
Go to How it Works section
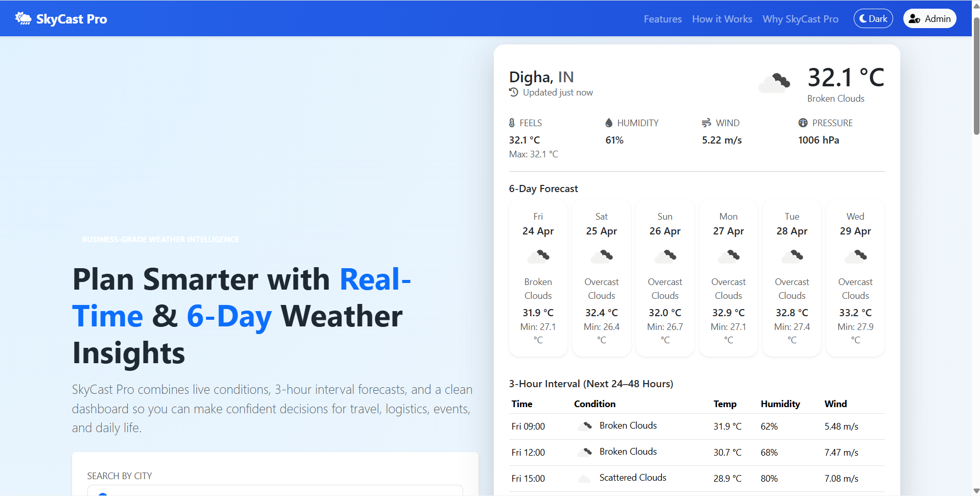point(722,19)
